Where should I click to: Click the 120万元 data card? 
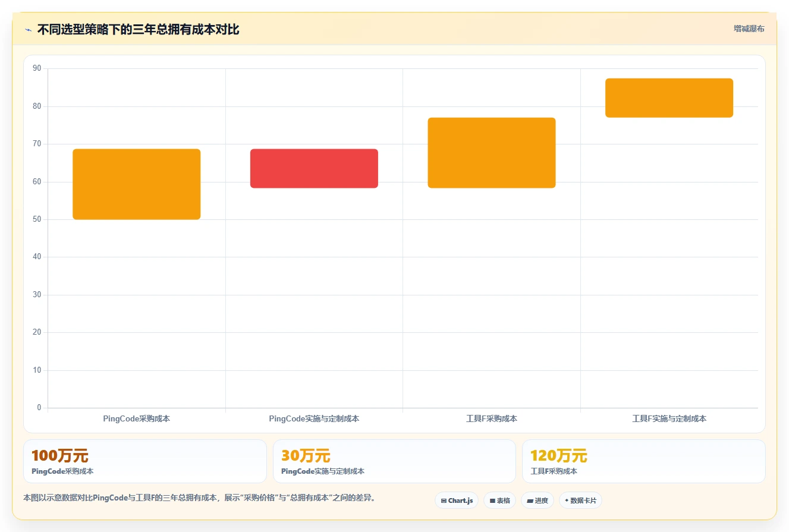click(x=643, y=461)
